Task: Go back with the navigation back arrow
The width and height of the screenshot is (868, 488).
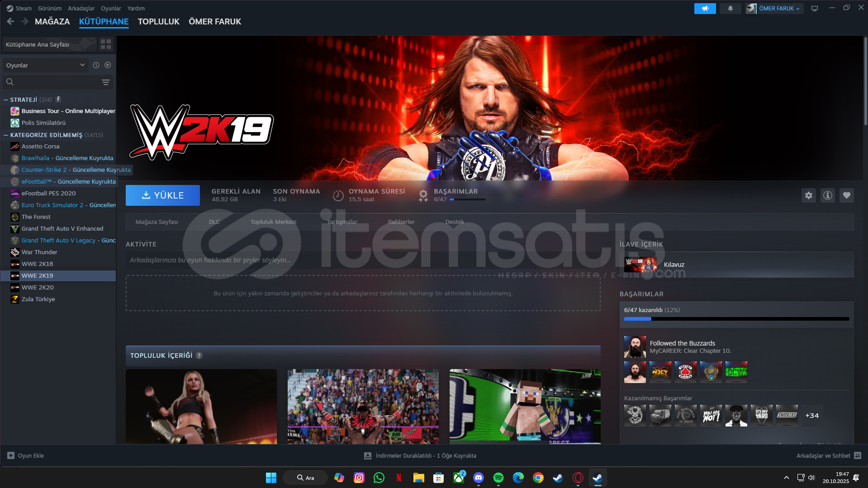Action: (10, 21)
